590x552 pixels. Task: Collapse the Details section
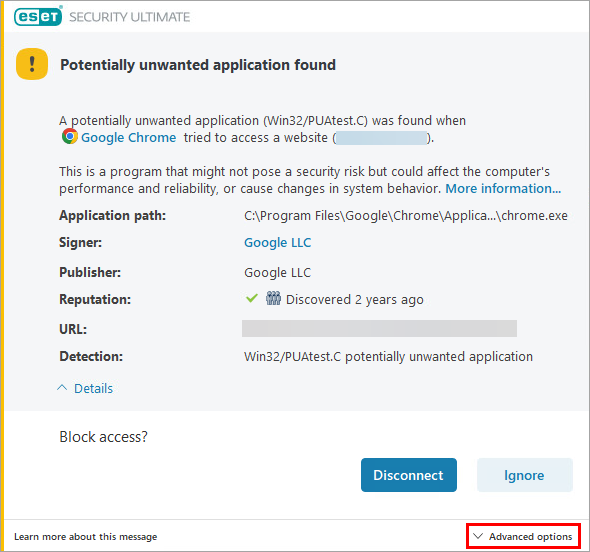(x=85, y=388)
